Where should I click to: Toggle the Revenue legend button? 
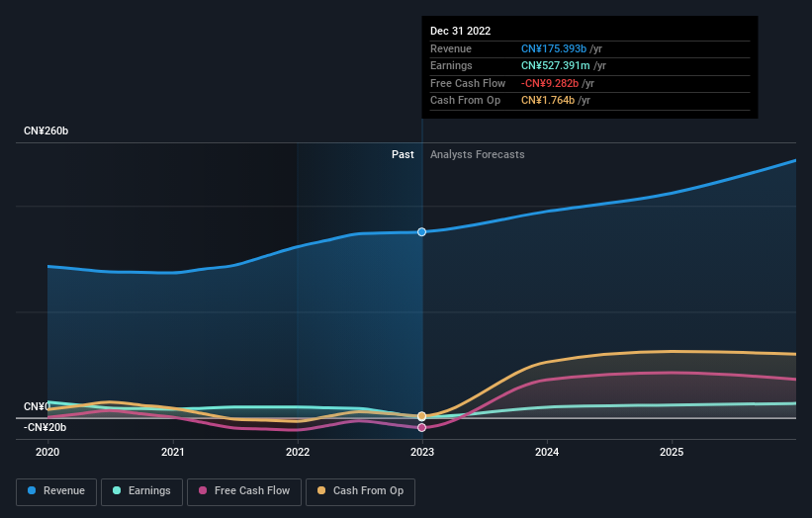[x=56, y=491]
